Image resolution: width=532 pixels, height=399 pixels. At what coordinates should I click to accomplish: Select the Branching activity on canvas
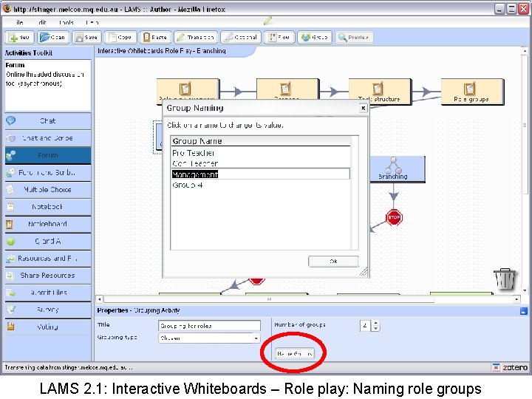click(x=397, y=169)
